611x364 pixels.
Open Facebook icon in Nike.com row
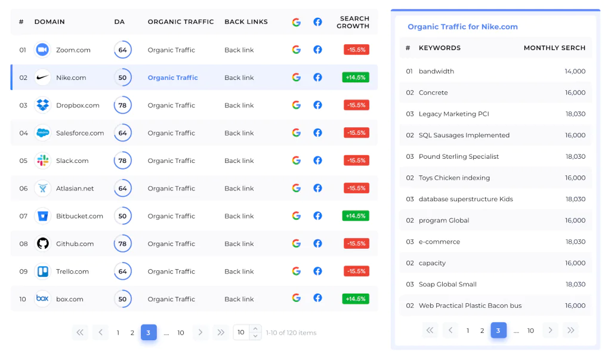click(317, 77)
